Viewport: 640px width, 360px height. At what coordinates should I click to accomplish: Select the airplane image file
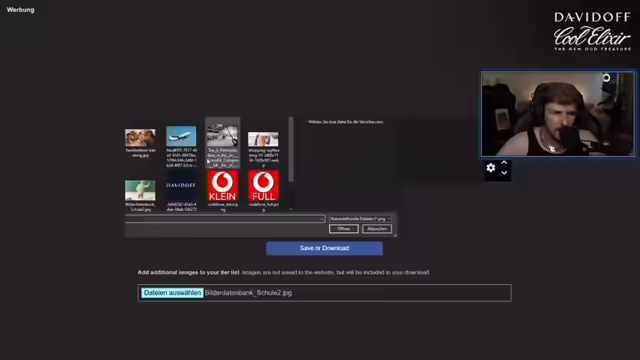pos(181,147)
